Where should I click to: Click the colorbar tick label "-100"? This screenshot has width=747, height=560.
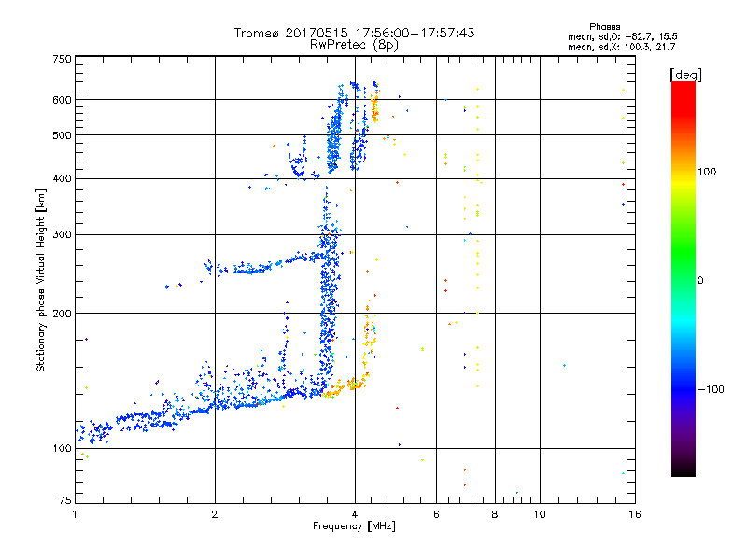pos(711,389)
